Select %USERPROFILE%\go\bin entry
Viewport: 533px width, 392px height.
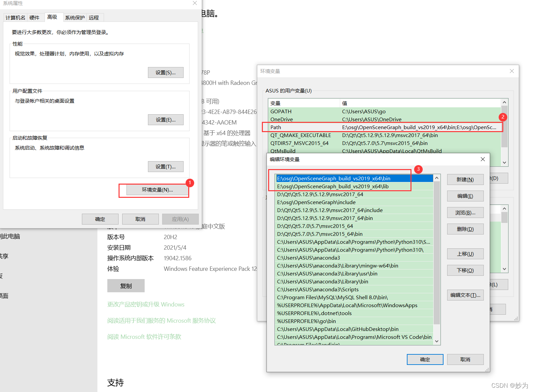pyautogui.click(x=354, y=321)
